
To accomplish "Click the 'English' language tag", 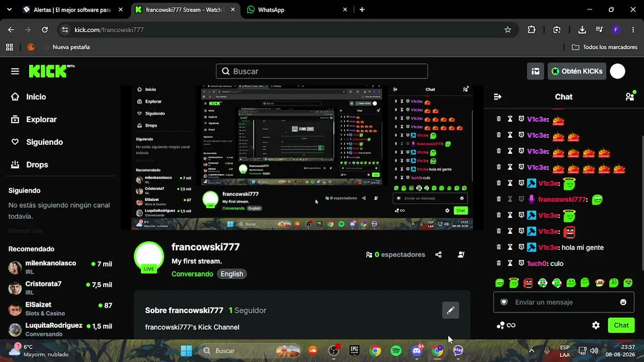I will point(232,274).
